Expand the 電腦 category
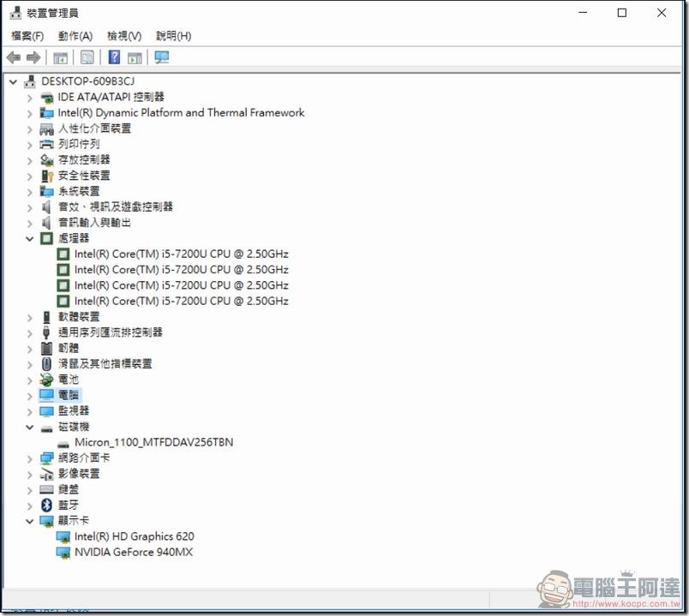The height and width of the screenshot is (616, 689). [x=29, y=396]
